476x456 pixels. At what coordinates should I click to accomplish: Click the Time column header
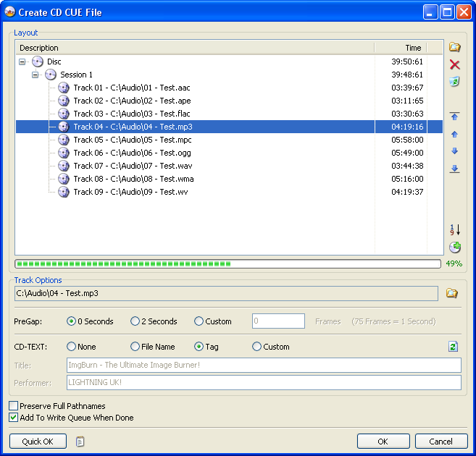click(401, 48)
